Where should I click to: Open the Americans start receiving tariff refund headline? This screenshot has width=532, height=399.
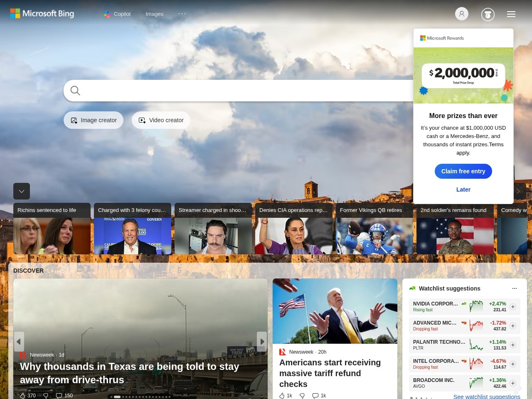point(330,373)
